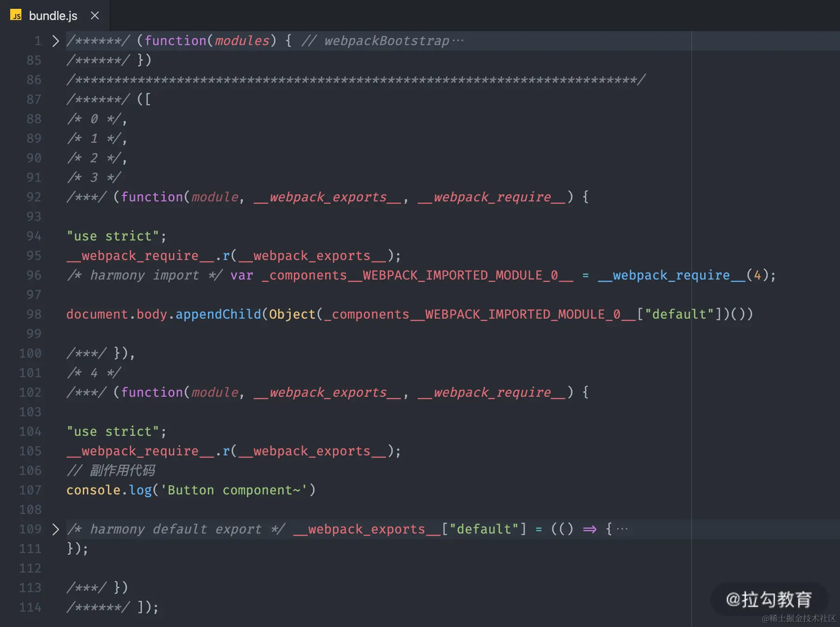Click 'harmony default export' comment
Image resolution: width=840 pixels, height=627 pixels.
click(x=176, y=529)
